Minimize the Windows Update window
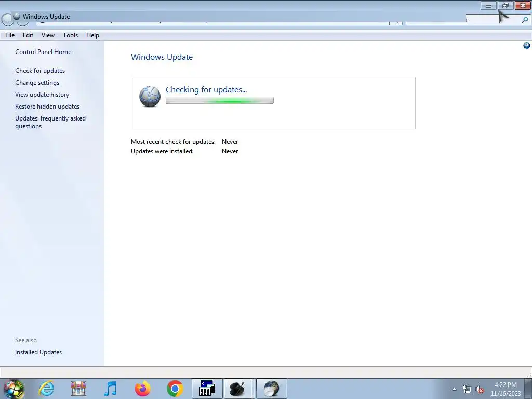Image resolution: width=532 pixels, height=399 pixels. coord(488,5)
